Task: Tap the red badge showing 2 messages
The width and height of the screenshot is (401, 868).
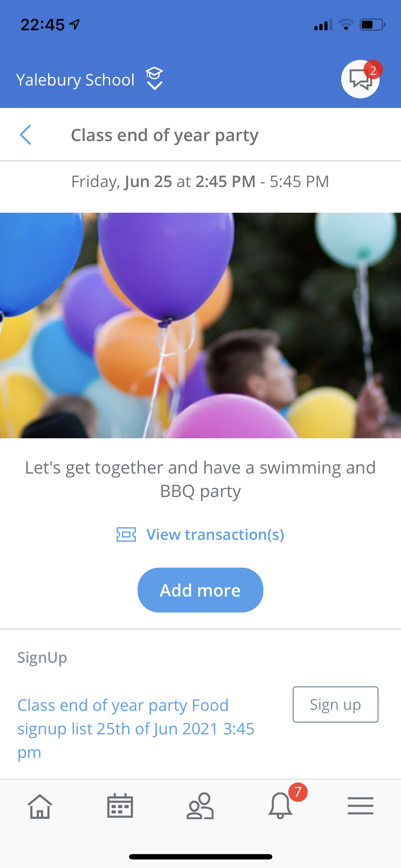Action: pyautogui.click(x=373, y=70)
